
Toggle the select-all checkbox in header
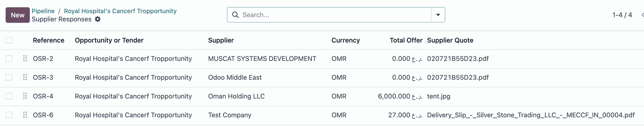(9, 40)
